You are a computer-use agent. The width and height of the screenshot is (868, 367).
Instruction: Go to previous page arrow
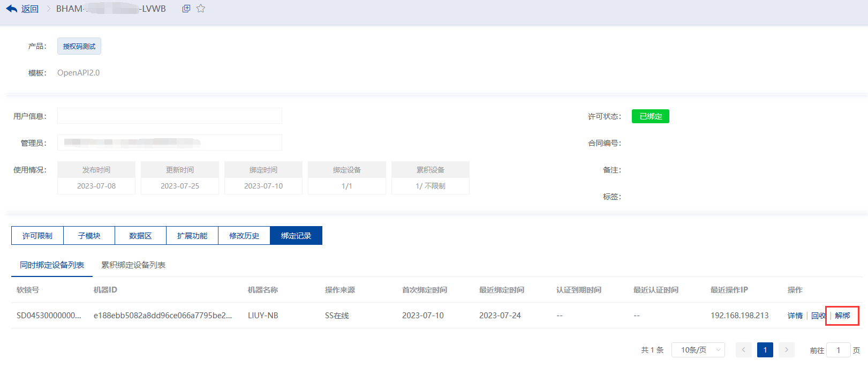click(x=744, y=350)
